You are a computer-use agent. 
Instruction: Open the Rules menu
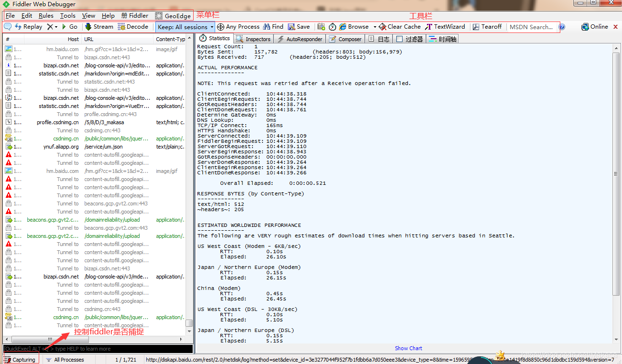coord(46,16)
